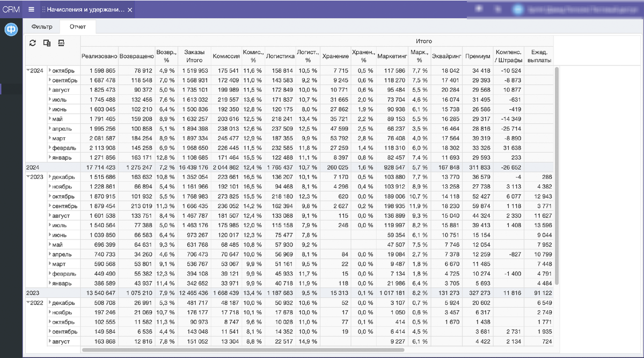The height and width of the screenshot is (358, 644).
Task: Click the Логистика column header
Action: (x=280, y=56)
